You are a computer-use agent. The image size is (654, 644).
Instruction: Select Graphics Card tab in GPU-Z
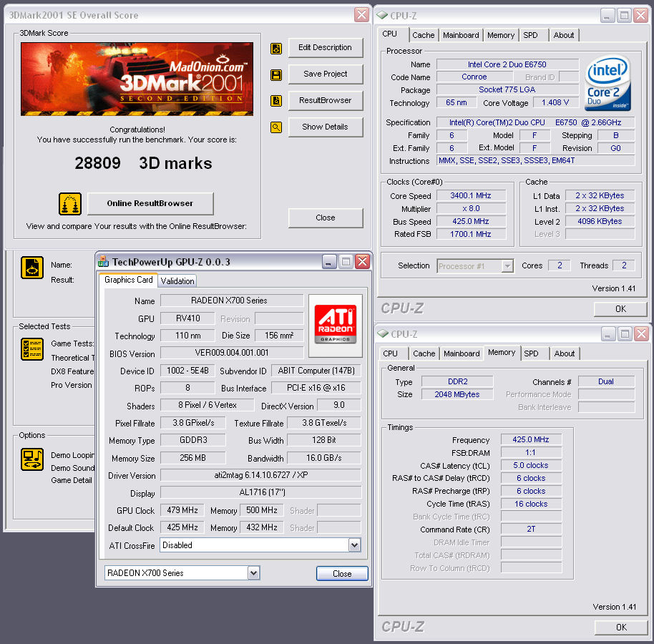point(129,280)
